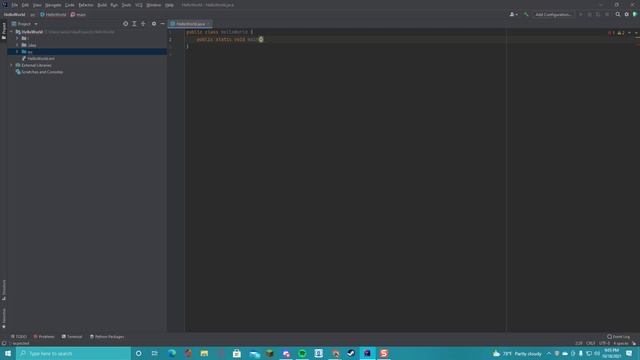640x360 pixels.
Task: Open Search Everywhere magnifier icon
Action: coord(618,14)
